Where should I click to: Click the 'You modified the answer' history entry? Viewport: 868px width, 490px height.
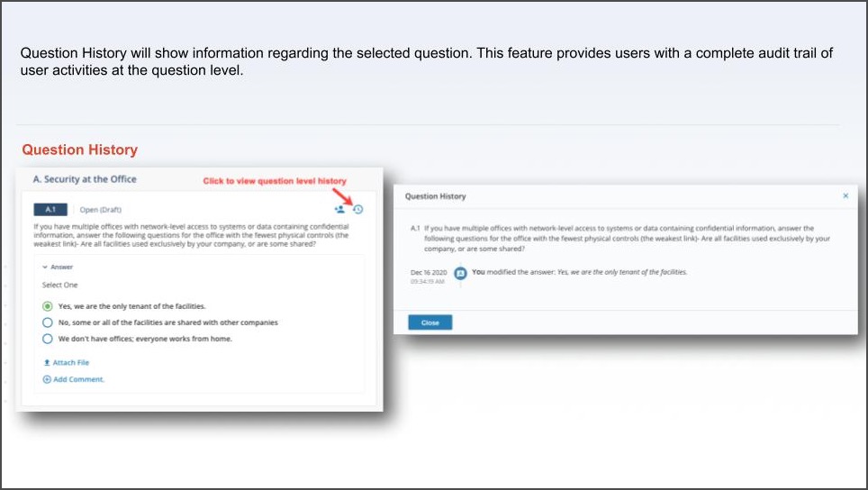click(579, 272)
